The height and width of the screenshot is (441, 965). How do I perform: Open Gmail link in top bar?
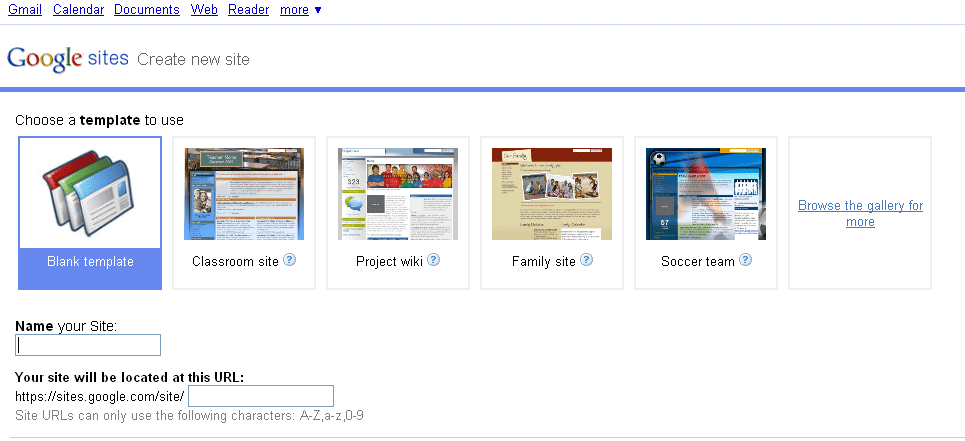tap(25, 10)
